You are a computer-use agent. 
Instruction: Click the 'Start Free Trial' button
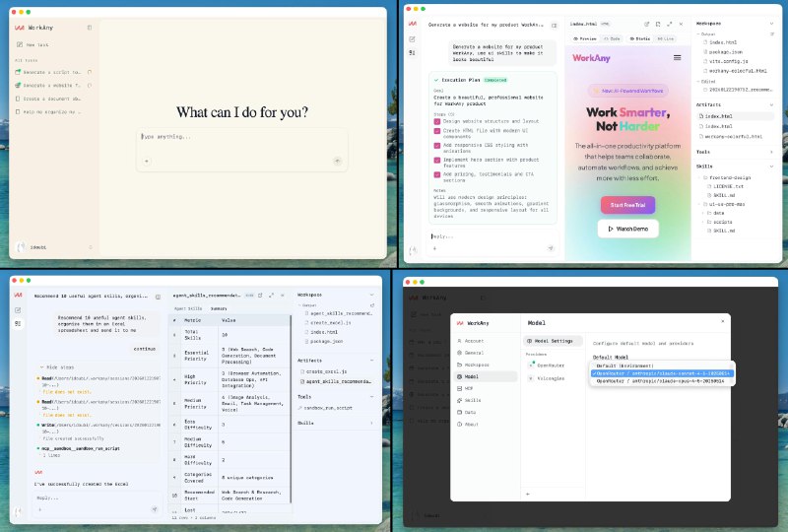point(627,205)
